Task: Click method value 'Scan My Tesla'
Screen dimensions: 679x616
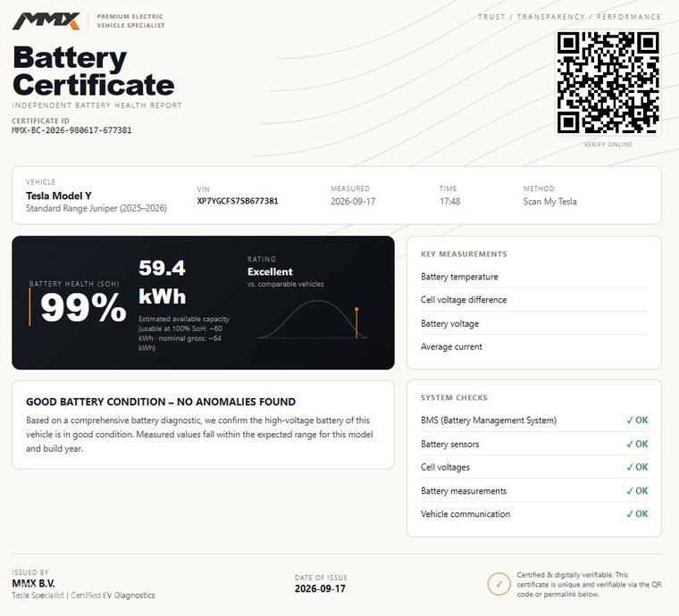Action: click(x=550, y=202)
